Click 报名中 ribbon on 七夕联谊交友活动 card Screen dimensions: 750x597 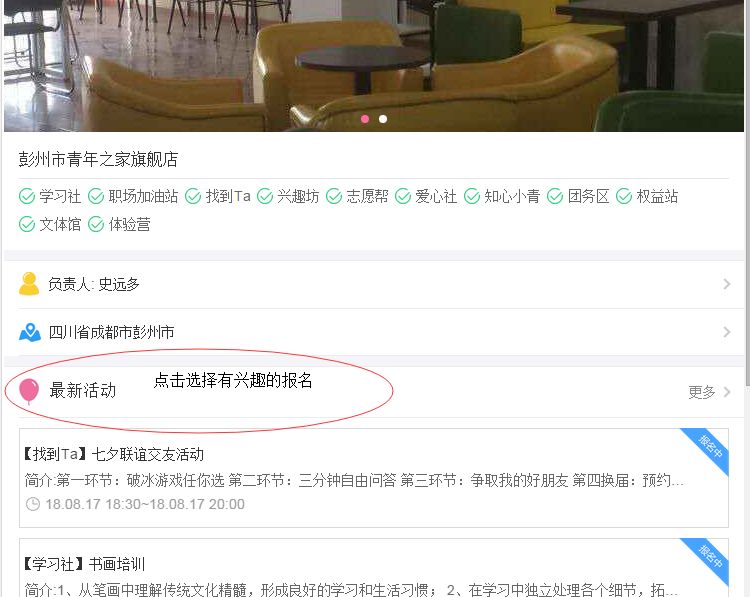tap(709, 448)
